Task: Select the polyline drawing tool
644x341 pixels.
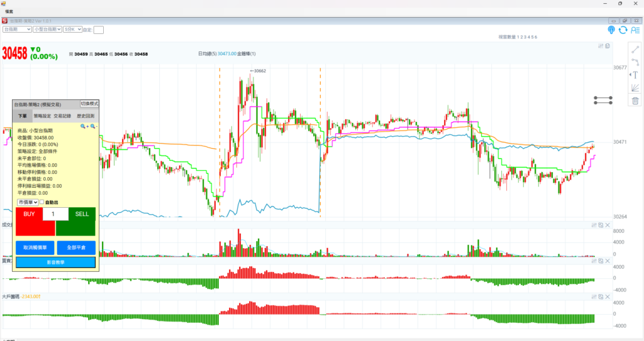Action: tap(635, 62)
